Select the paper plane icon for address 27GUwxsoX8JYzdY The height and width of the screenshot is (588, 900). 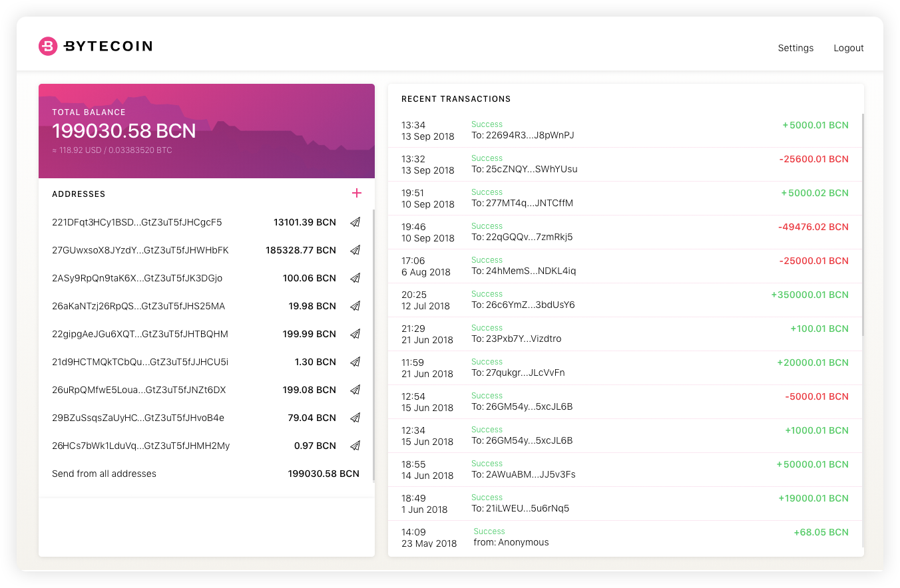[355, 250]
